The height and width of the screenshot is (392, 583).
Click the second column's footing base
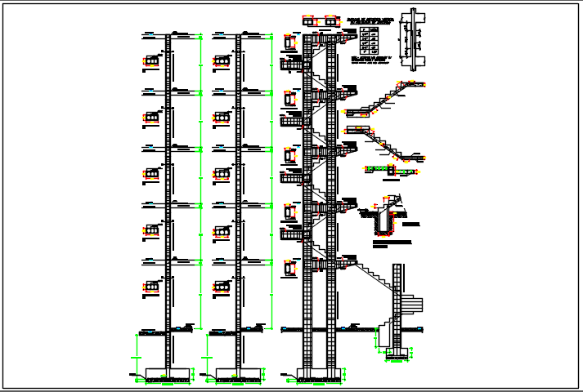point(238,376)
